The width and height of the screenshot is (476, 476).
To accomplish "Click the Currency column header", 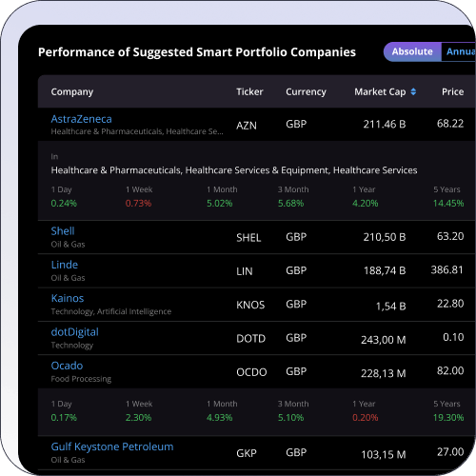I will [x=306, y=92].
